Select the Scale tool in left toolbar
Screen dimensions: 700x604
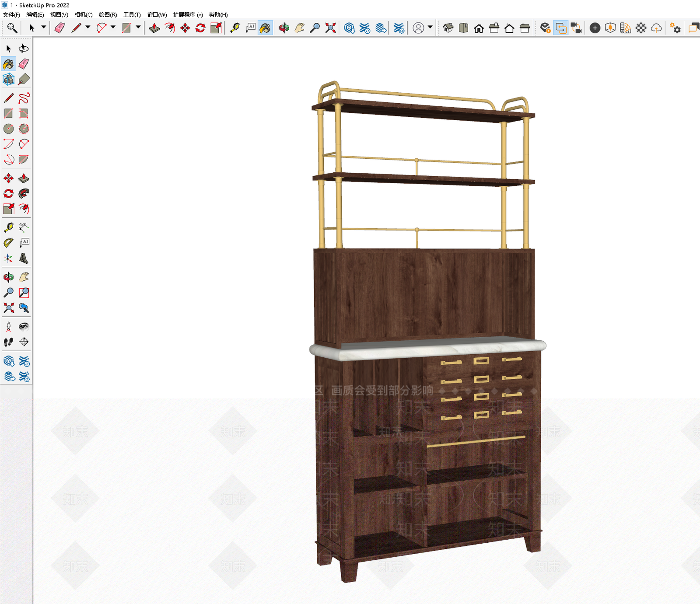(8, 209)
